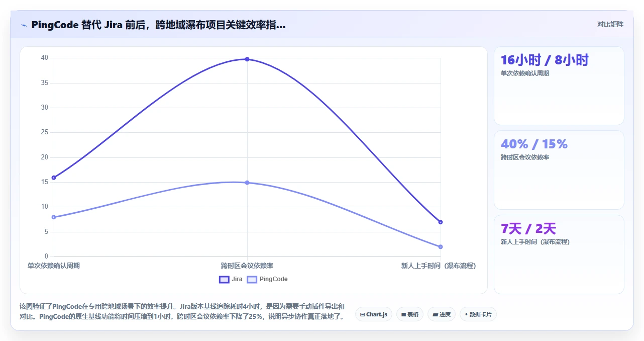The image size is (644, 341).
Task: Open the 16小时 / 8小时 data card
Action: click(559, 86)
